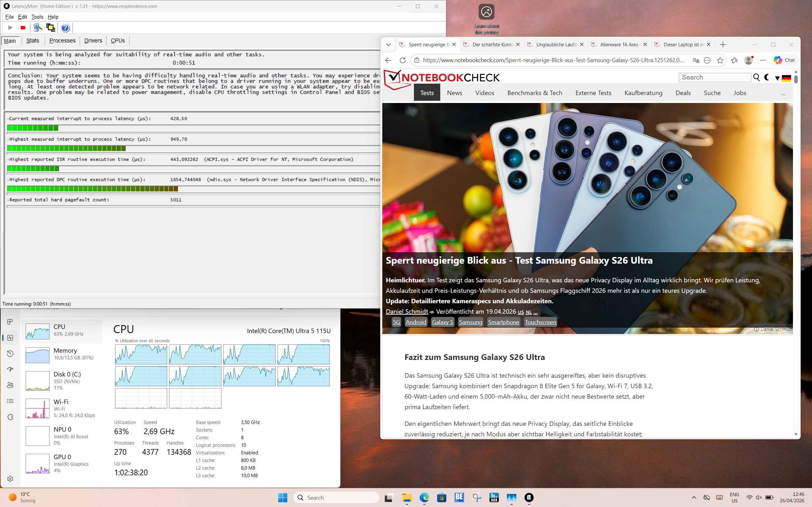Click the Notebookcheck search magnifier icon
The width and height of the screenshot is (812, 507).
756,77
